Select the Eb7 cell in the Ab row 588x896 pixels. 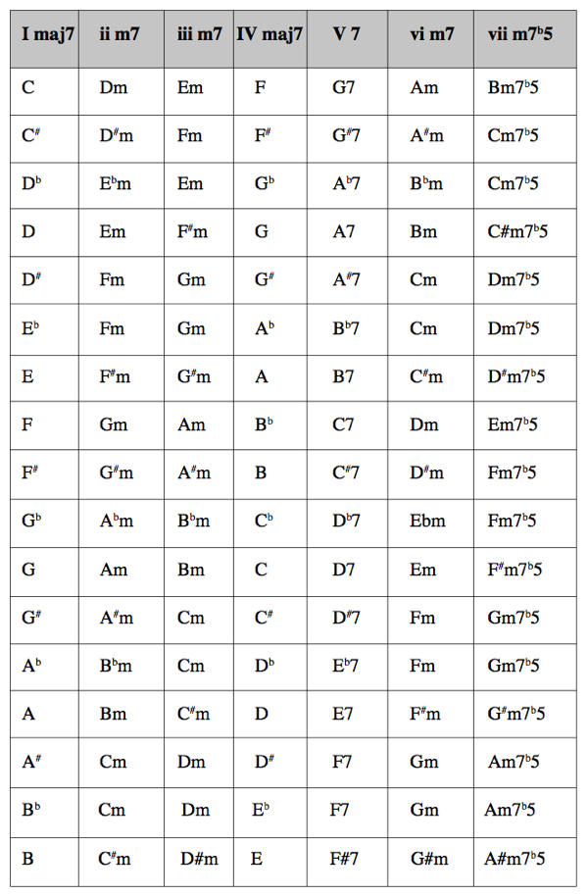coord(348,668)
